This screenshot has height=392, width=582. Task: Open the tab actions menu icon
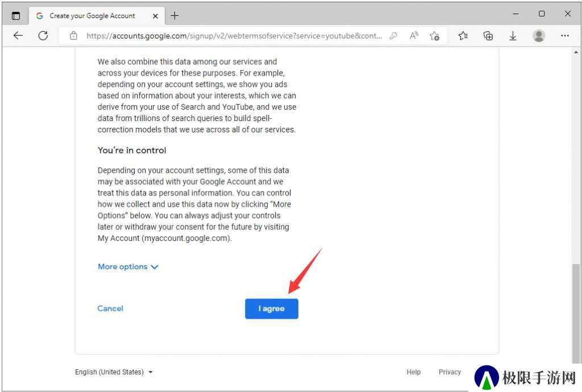click(15, 15)
